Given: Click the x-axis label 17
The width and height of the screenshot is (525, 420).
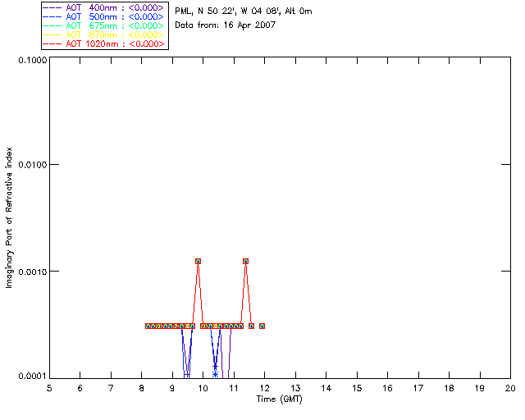Looking at the screenshot, I should (x=418, y=388).
